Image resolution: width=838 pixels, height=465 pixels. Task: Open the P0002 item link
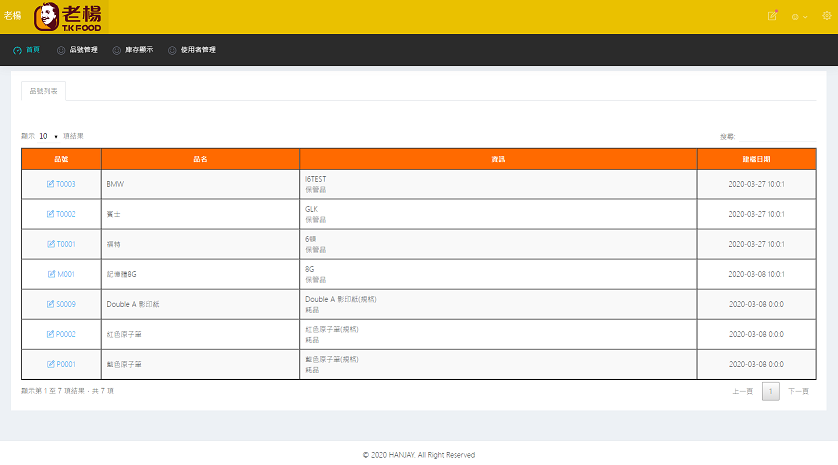click(x=65, y=334)
